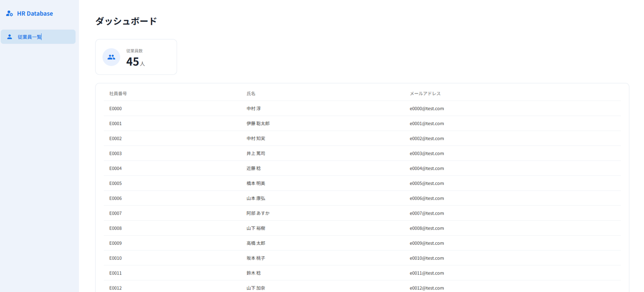
Task: Select employee number E0006
Action: pyautogui.click(x=116, y=199)
